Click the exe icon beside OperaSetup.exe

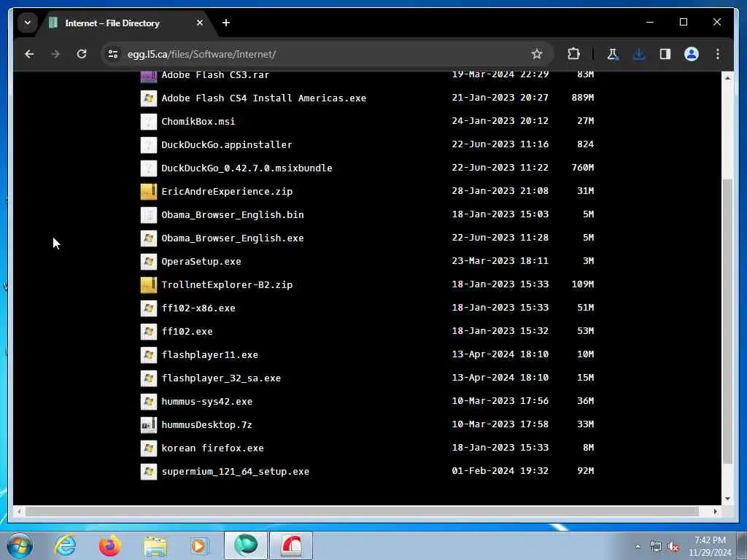(x=149, y=262)
